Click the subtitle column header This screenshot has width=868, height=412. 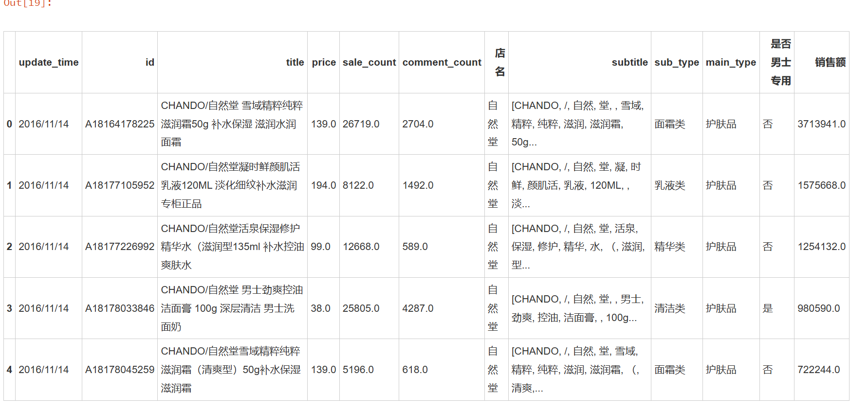point(629,62)
